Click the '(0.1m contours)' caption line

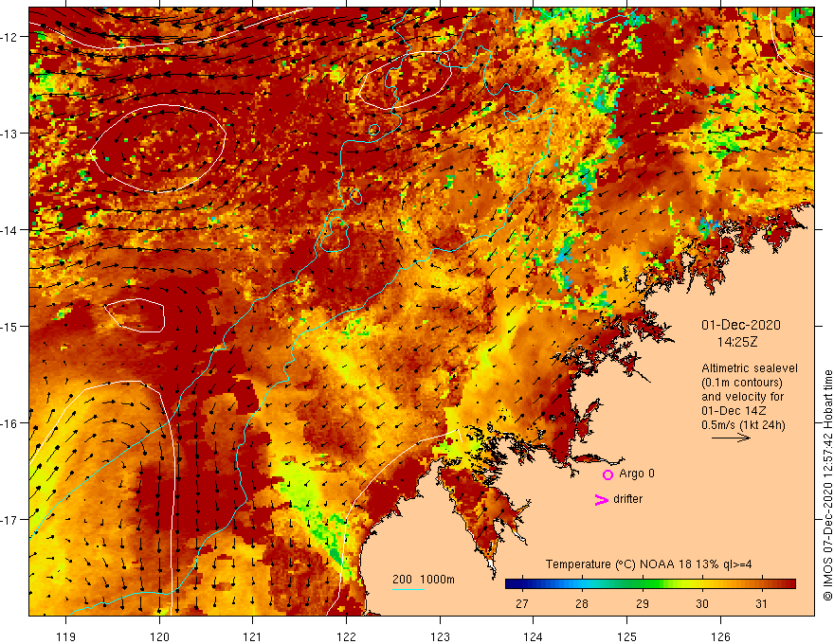pos(741,383)
